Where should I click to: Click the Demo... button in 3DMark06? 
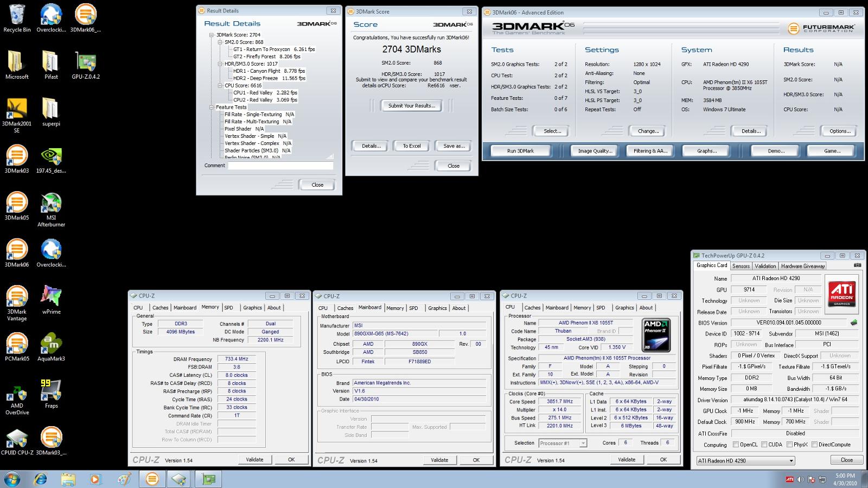pyautogui.click(x=776, y=151)
